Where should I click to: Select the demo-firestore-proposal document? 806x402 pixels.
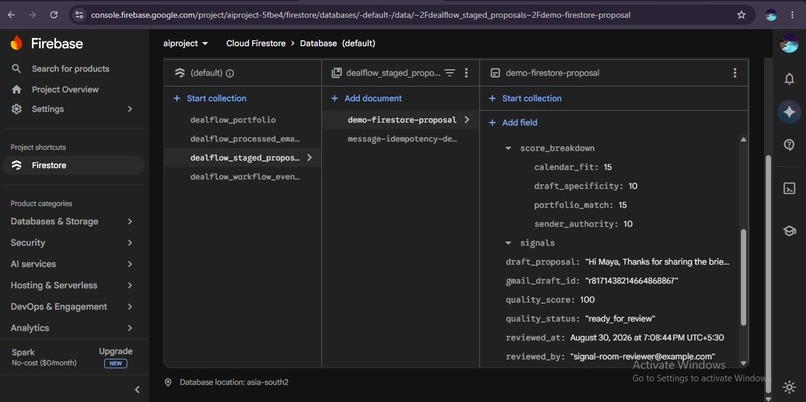(402, 120)
